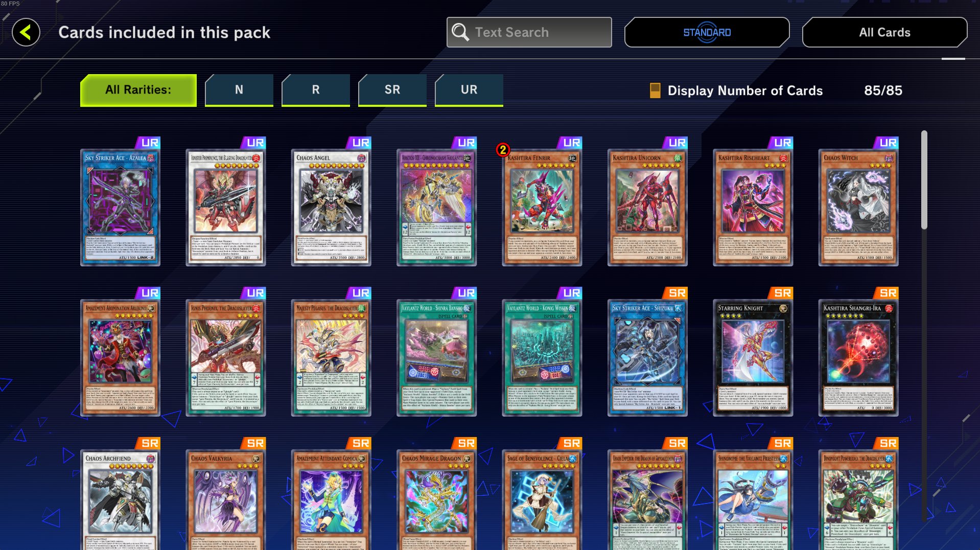Viewport: 980px width, 550px height.
Task: Select the All Rarities tab
Action: point(138,90)
